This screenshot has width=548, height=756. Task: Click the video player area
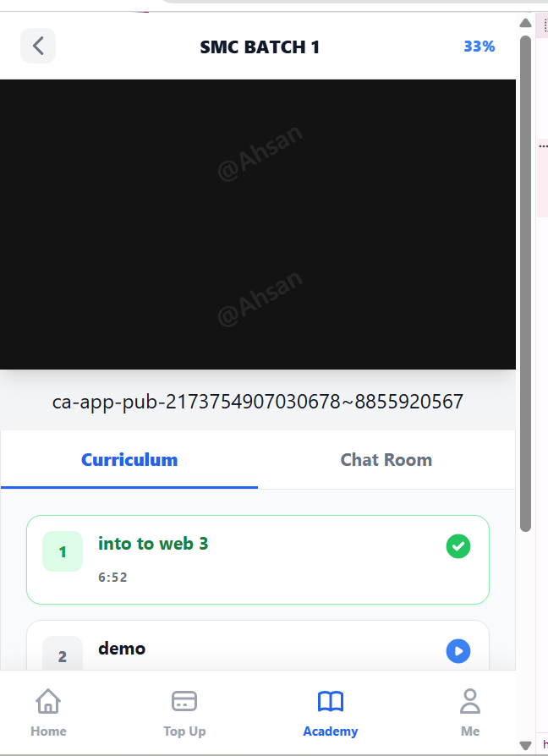[x=258, y=224]
